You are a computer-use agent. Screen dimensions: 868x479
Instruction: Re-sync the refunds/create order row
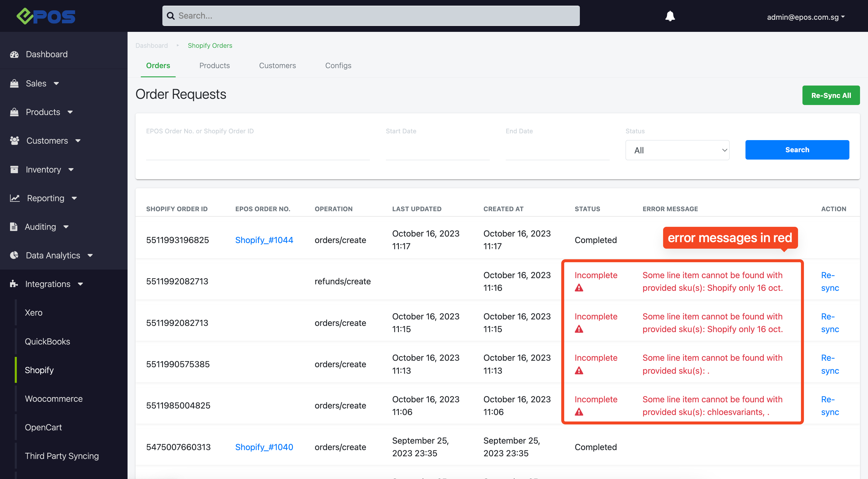(x=830, y=281)
